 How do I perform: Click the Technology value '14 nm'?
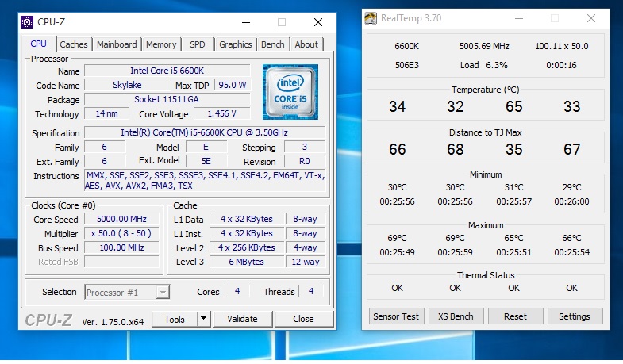[x=106, y=113]
